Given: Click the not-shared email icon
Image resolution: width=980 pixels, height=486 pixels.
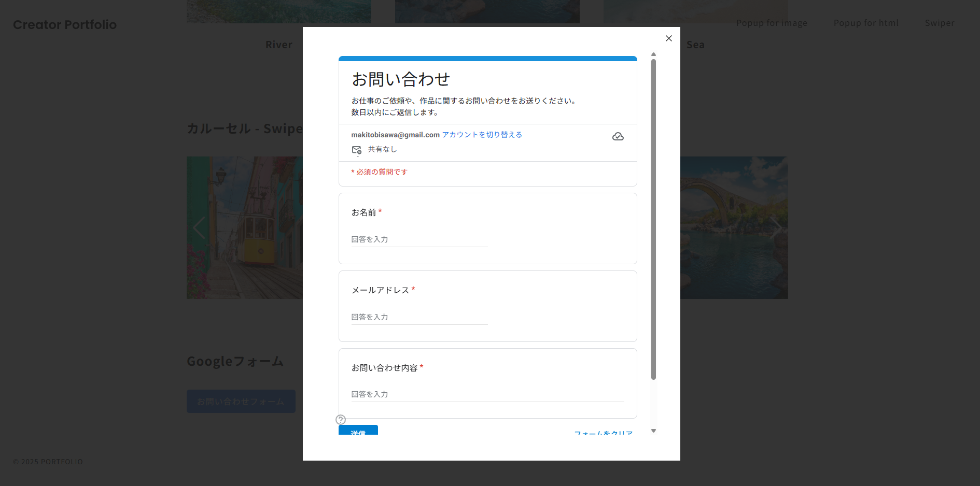Looking at the screenshot, I should (x=357, y=150).
